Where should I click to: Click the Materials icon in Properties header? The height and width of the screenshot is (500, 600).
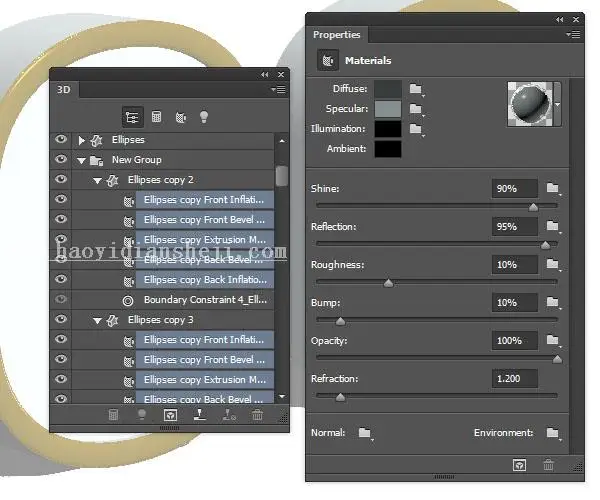click(x=328, y=60)
